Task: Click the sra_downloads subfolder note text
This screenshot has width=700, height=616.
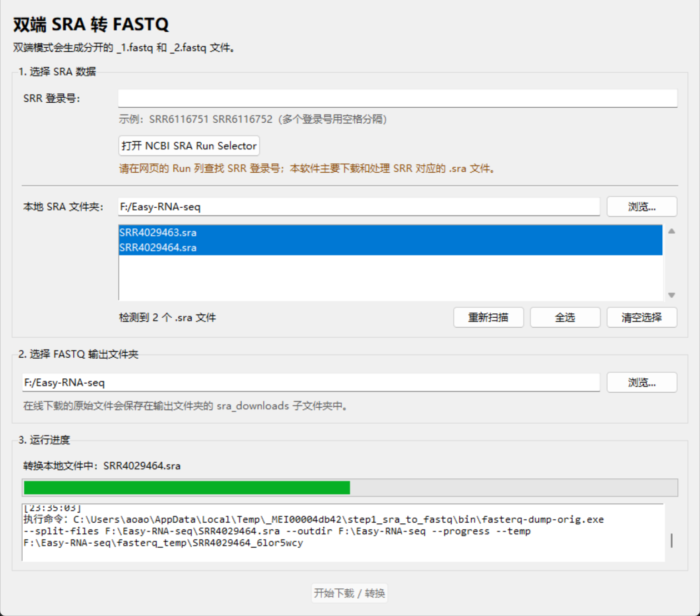Action: click(x=186, y=406)
